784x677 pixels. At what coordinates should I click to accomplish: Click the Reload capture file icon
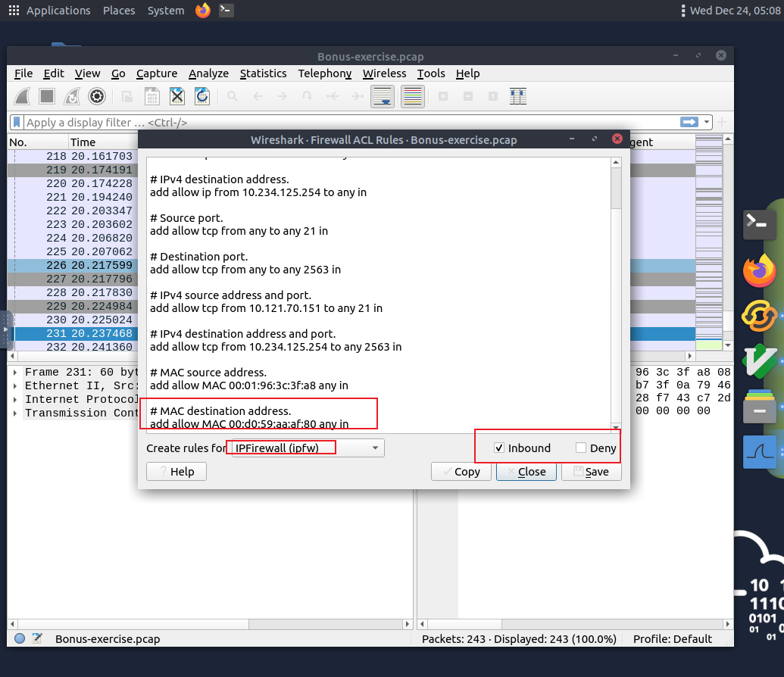click(202, 96)
